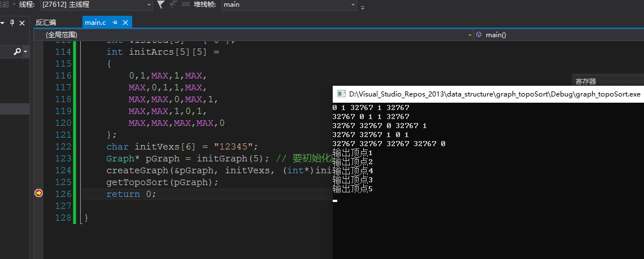Screen dimensions: 644x259
Task: Open the side panel window position menu
Action: pyautogui.click(x=2, y=23)
